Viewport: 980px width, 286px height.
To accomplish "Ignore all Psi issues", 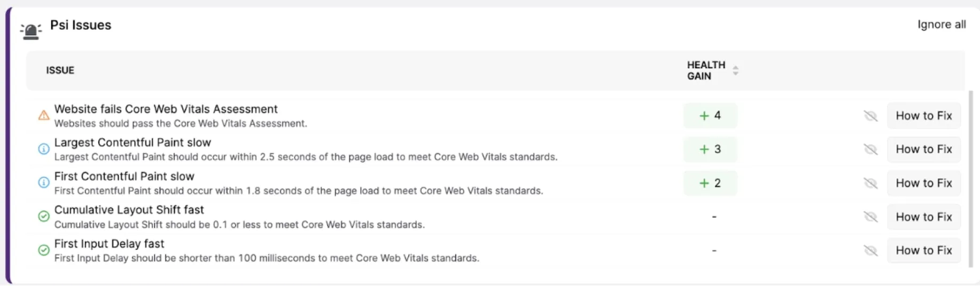I will tap(941, 25).
